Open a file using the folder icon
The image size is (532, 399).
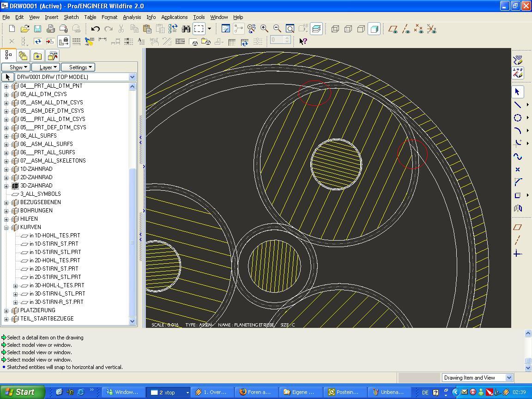coord(25,29)
